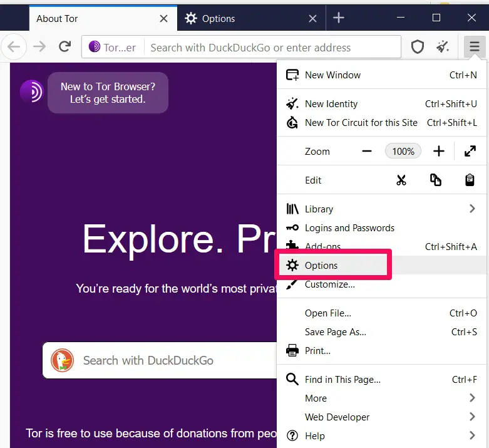Reset zoom using the 100% button
The width and height of the screenshot is (489, 448).
pyautogui.click(x=403, y=152)
